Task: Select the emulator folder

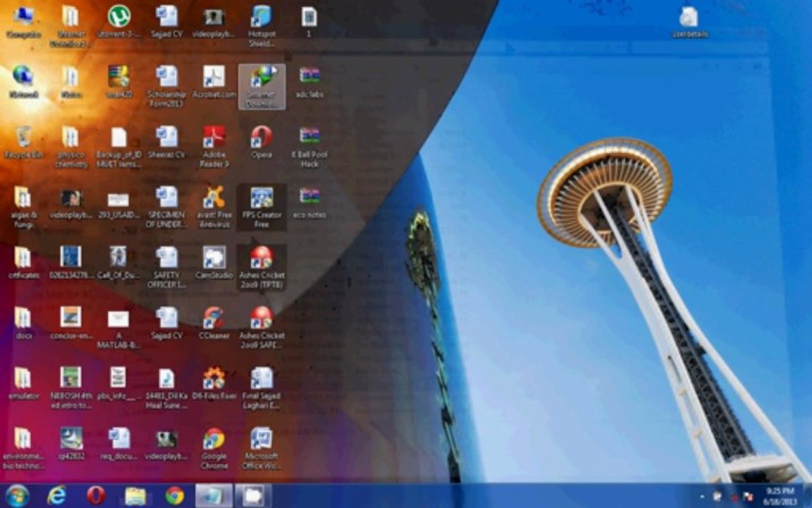Action: (23, 382)
